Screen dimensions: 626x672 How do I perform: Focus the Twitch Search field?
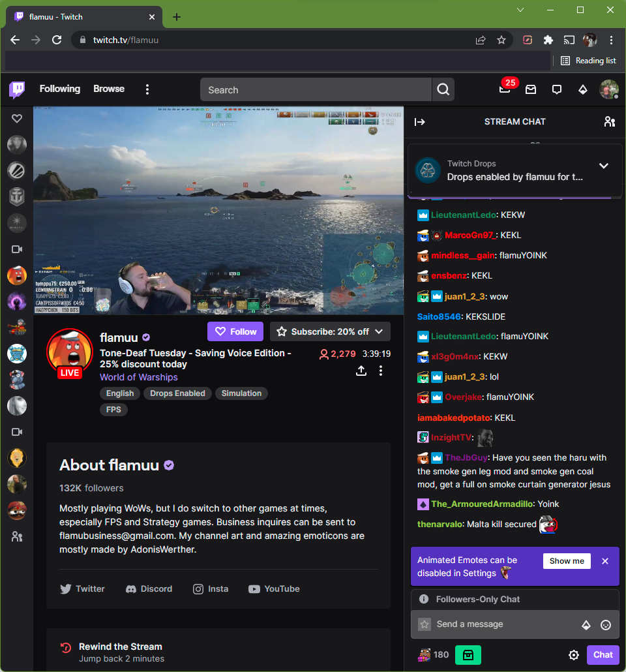click(316, 89)
